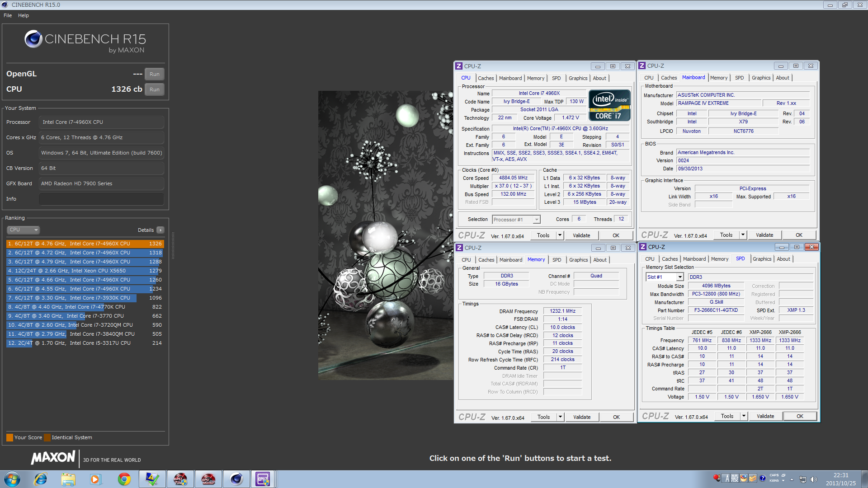Open Windows Media Player taskbar icon
Image resolution: width=868 pixels, height=488 pixels.
[95, 479]
